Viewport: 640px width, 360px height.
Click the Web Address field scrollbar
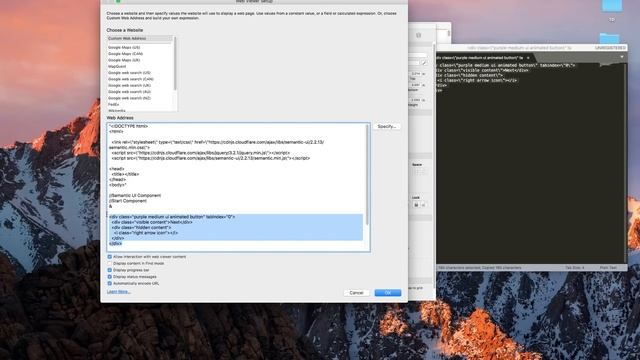(367, 175)
